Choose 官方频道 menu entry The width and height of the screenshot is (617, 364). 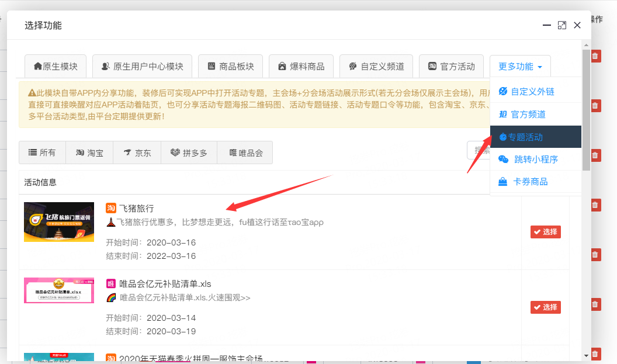(536, 114)
